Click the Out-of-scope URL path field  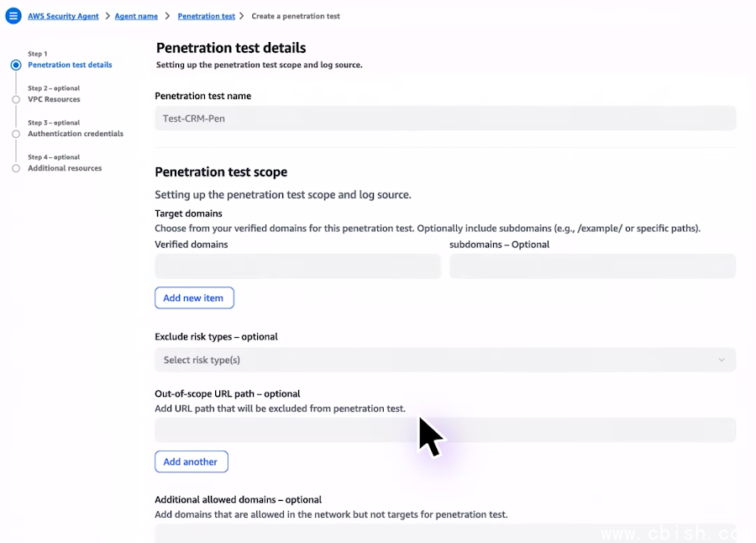[445, 430]
